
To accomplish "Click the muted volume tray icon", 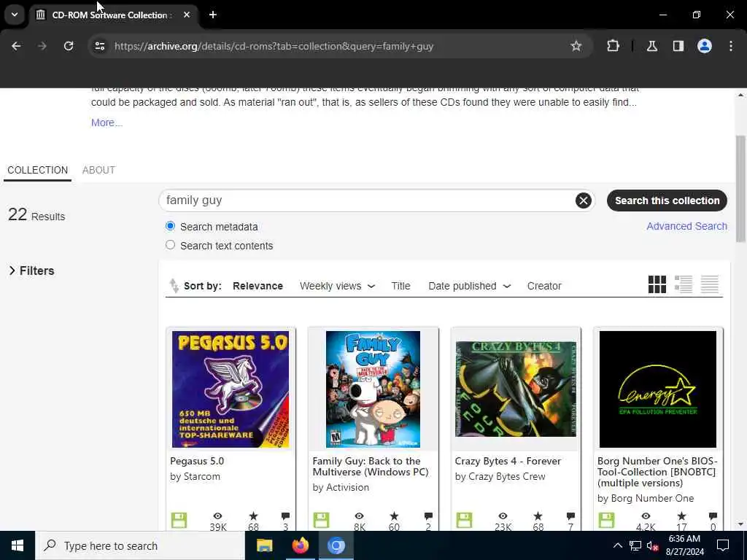I will 651,545.
